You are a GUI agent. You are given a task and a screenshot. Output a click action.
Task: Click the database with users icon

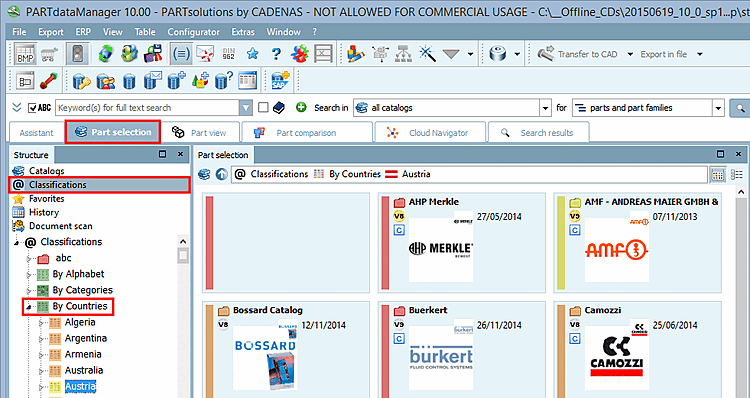pos(106,80)
